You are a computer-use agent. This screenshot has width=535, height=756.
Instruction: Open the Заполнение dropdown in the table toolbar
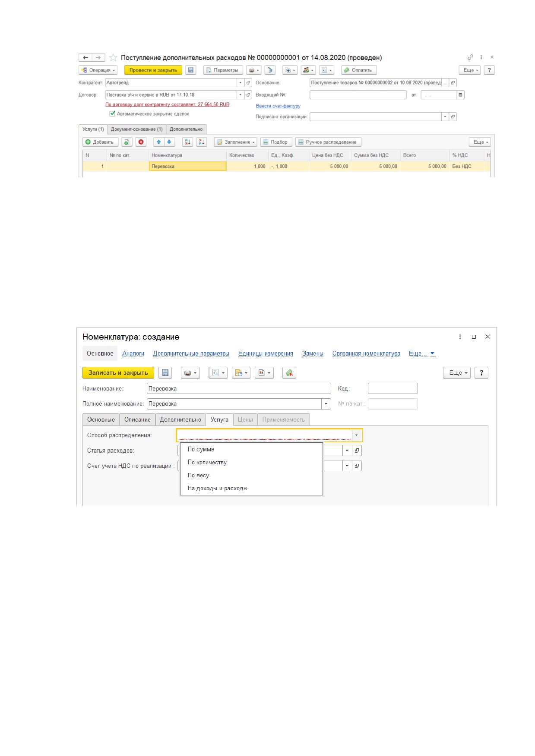(235, 142)
